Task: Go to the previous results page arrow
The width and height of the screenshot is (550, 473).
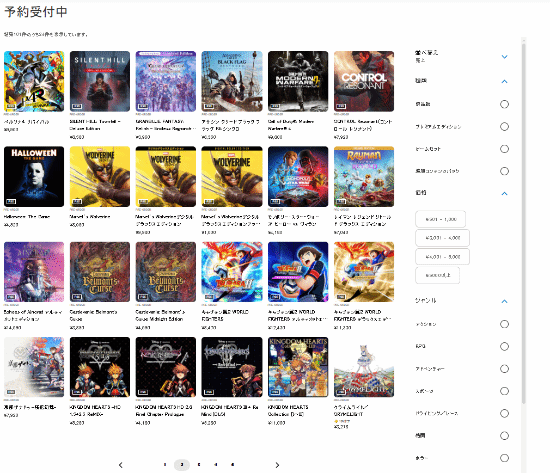Action: pyautogui.click(x=121, y=465)
